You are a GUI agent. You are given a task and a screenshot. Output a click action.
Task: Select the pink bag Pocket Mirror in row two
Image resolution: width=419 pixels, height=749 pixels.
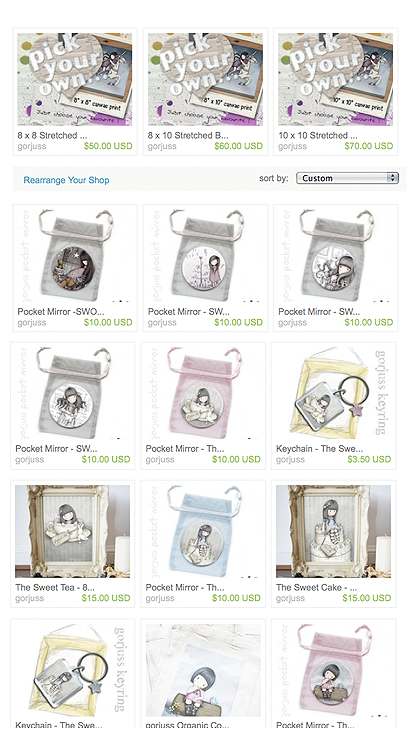203,393
